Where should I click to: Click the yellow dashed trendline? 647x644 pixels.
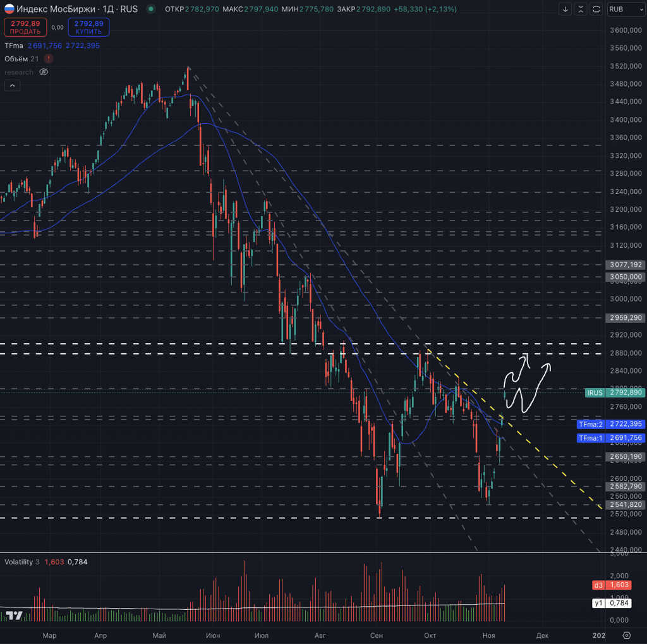(543, 455)
